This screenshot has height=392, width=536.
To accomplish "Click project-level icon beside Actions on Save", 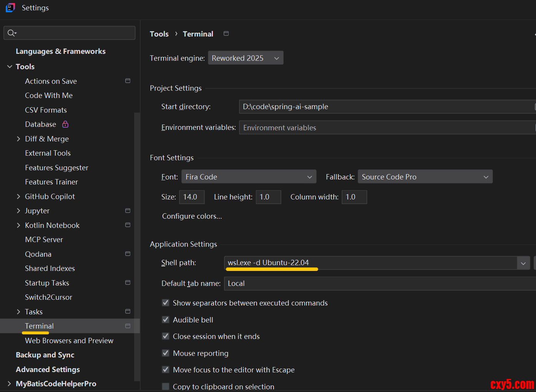I will [128, 81].
